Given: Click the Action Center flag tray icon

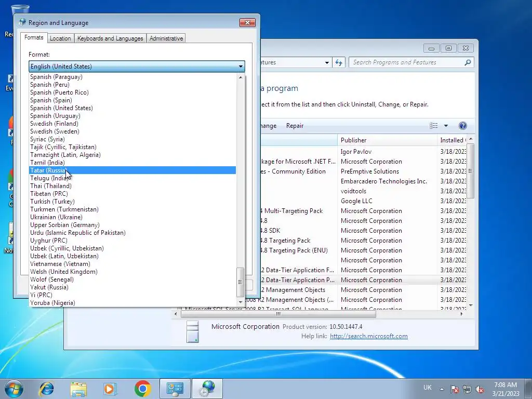Looking at the screenshot, I should coord(454,389).
